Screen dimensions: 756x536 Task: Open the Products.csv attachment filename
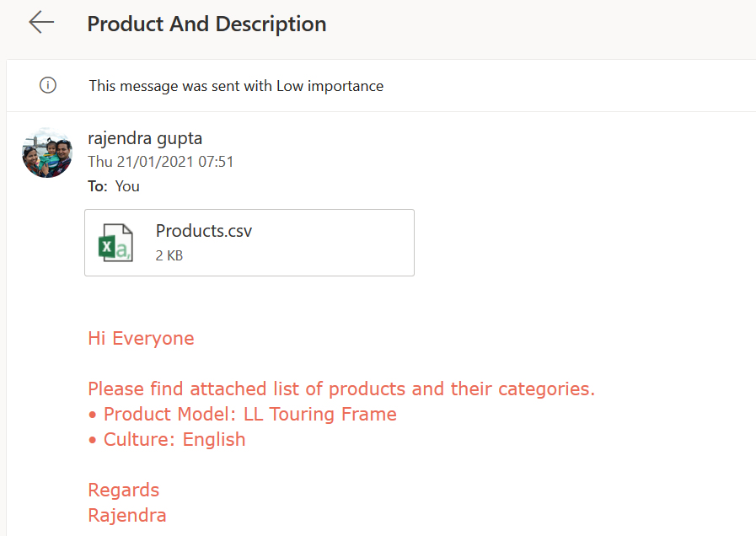pyautogui.click(x=204, y=231)
